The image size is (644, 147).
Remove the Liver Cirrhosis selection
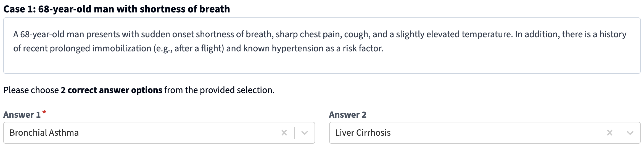click(609, 133)
